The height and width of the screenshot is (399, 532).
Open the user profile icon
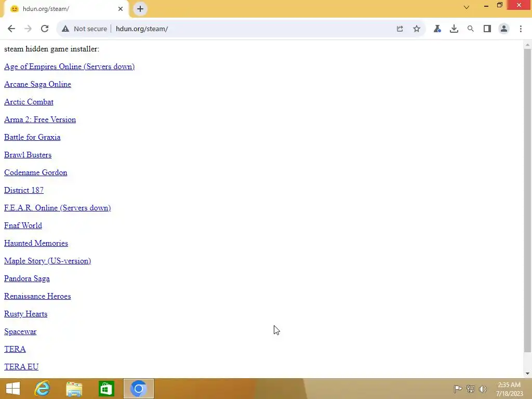(x=504, y=29)
